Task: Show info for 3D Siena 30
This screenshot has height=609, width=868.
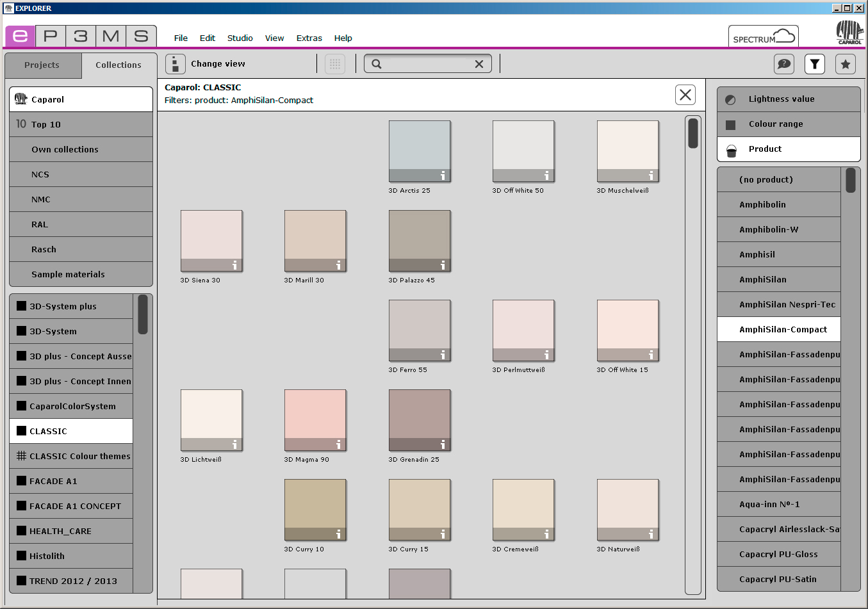Action: (234, 265)
